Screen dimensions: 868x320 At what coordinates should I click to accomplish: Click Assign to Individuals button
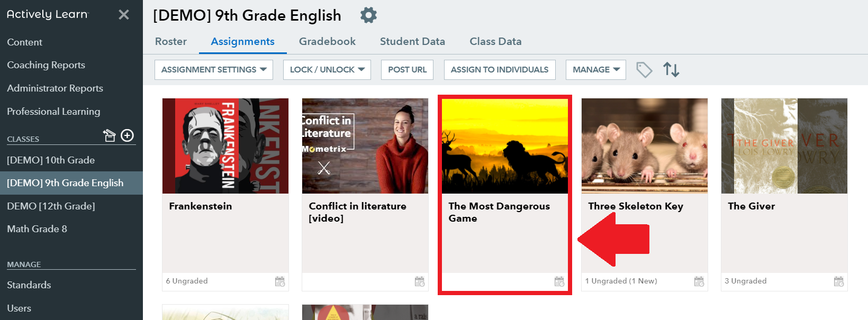(500, 70)
